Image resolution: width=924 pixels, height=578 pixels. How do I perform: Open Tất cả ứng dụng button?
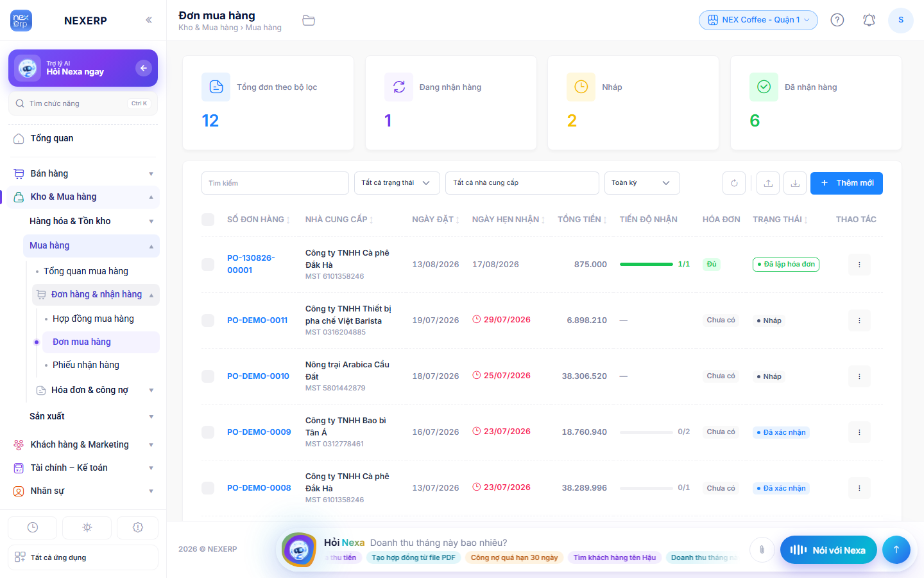click(x=83, y=557)
